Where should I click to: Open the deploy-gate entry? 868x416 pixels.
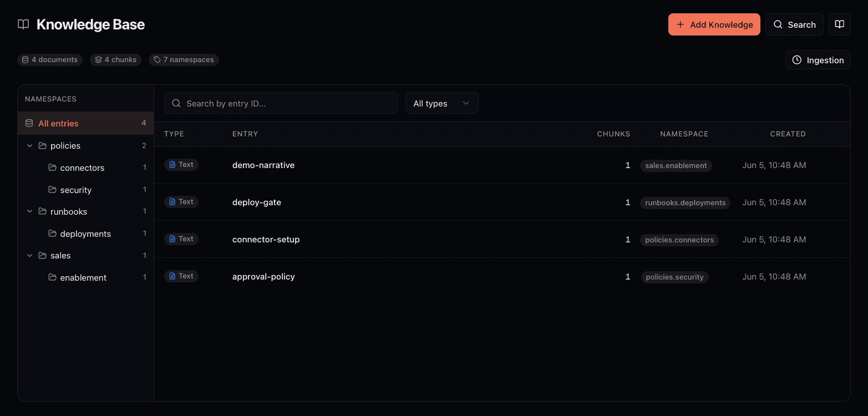coord(257,202)
